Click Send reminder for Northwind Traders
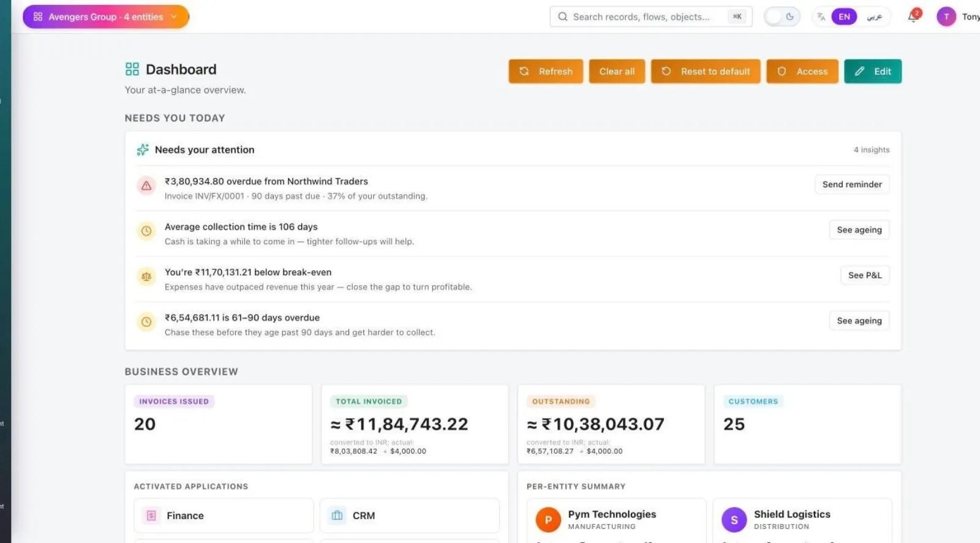Screen dimensions: 980x543 coord(852,184)
